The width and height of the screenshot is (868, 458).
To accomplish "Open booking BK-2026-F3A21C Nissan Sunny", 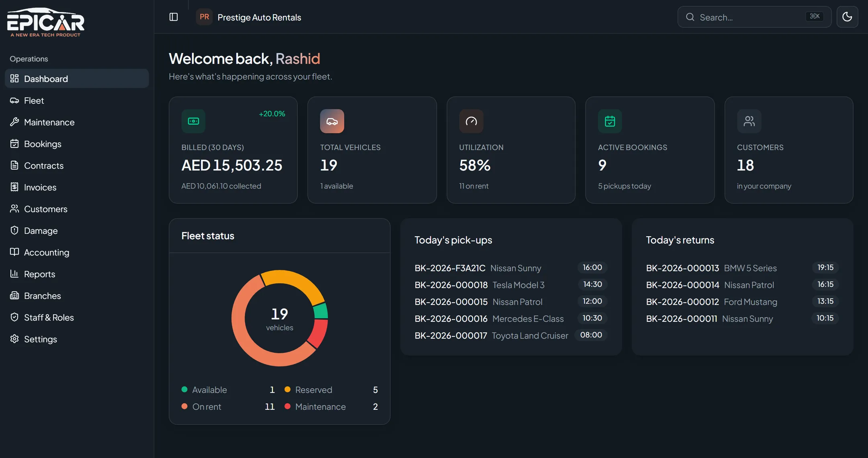I will [x=511, y=268].
